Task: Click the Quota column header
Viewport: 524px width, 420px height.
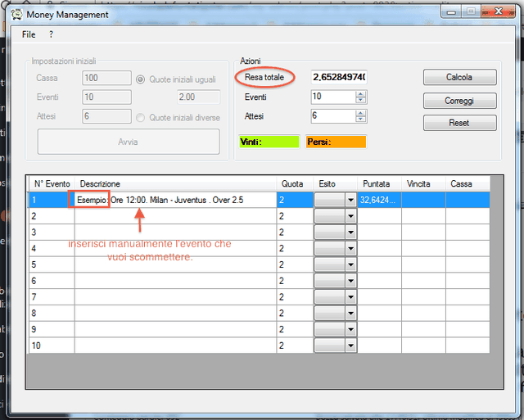Action: (x=295, y=183)
